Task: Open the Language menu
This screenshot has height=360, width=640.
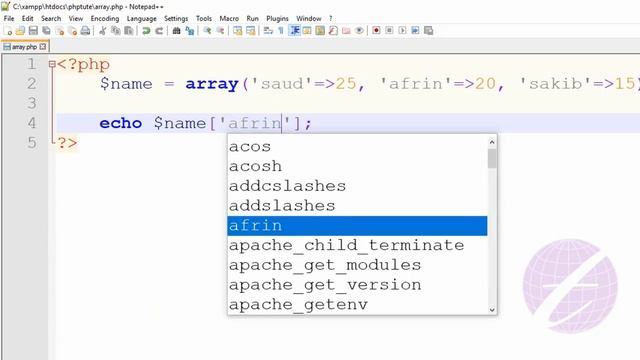Action: click(142, 18)
